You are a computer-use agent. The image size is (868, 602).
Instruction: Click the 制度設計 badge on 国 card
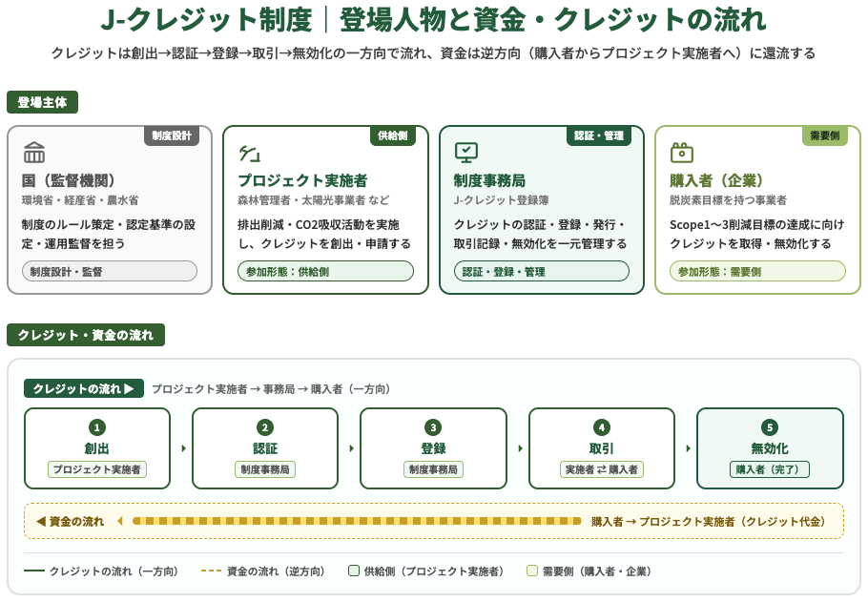tap(172, 135)
